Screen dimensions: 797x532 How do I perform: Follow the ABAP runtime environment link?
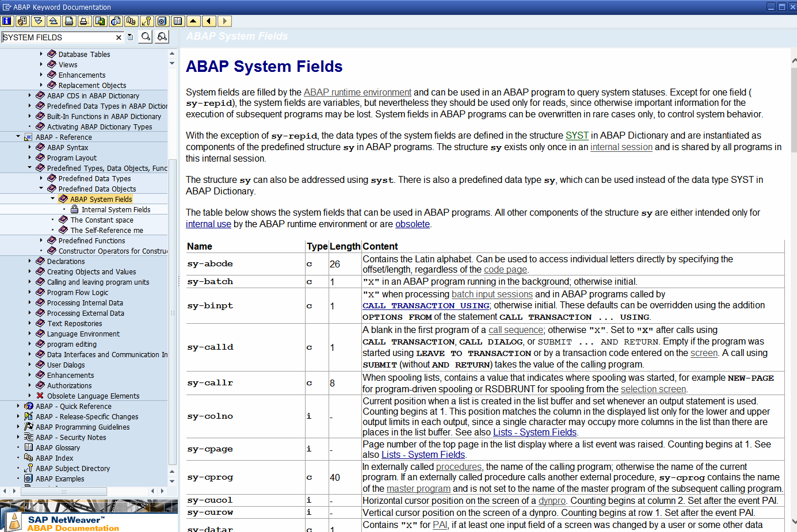click(357, 92)
